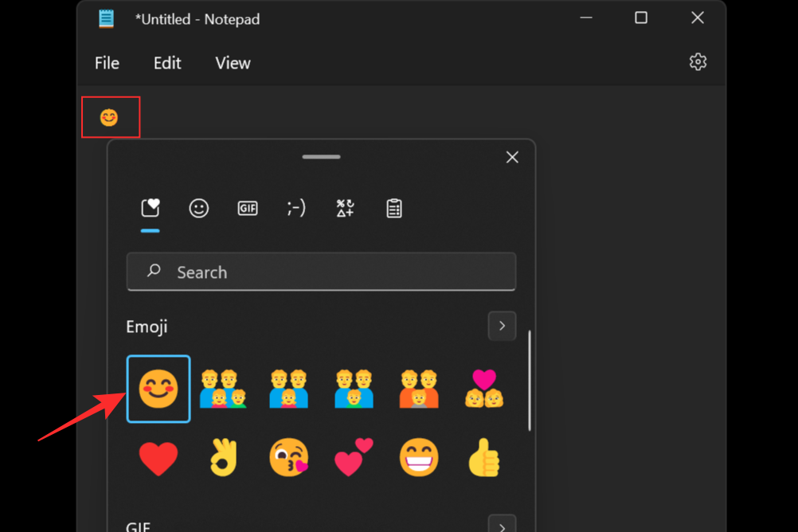Viewport: 798px width, 532px height.
Task: Open the Edit menu
Action: pos(167,63)
